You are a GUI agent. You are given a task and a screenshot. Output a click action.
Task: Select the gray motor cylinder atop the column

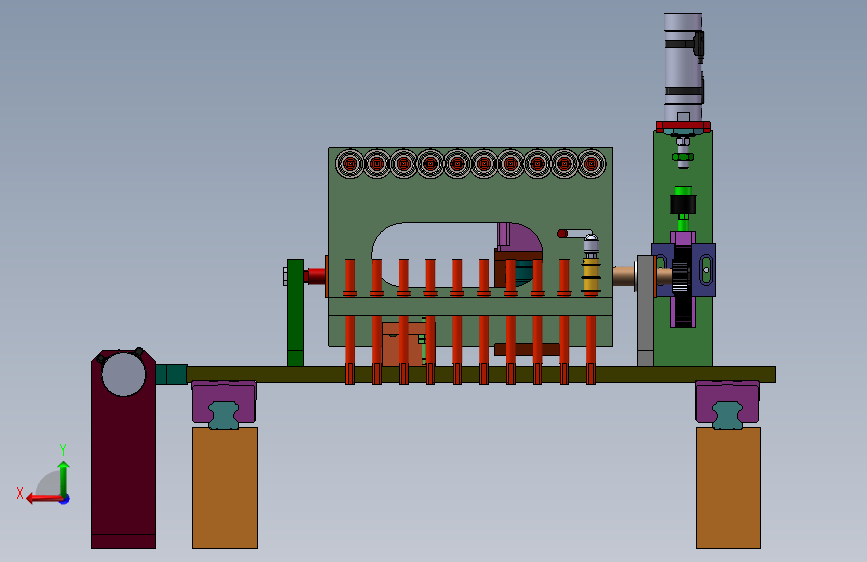click(683, 67)
